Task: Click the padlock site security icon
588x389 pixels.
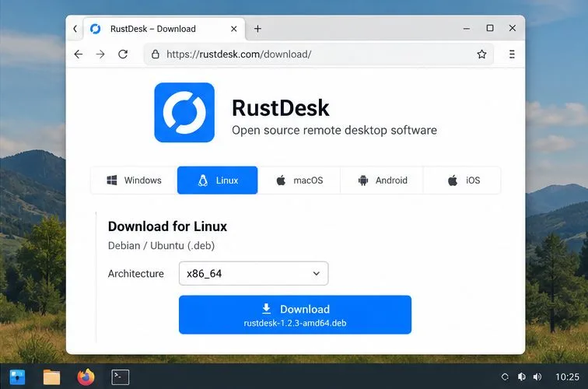Action: pyautogui.click(x=156, y=54)
